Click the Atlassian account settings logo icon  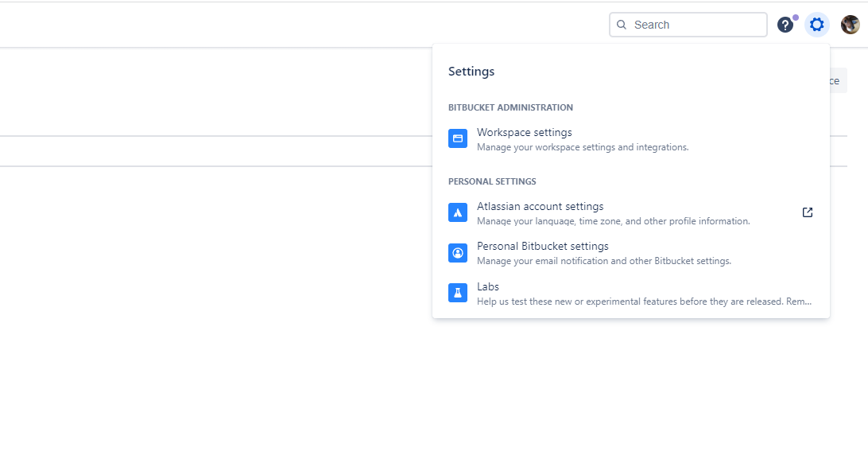(x=458, y=212)
